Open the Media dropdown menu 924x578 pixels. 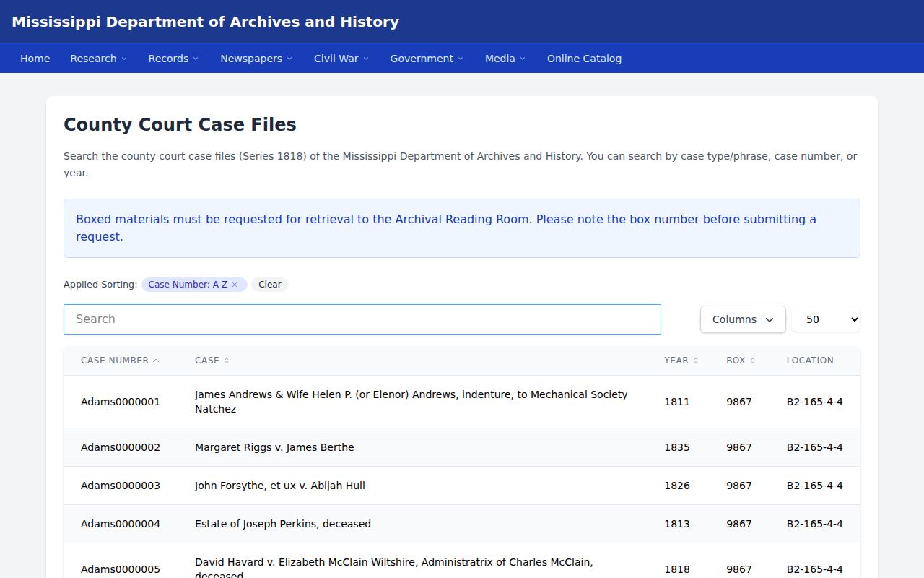coord(505,59)
